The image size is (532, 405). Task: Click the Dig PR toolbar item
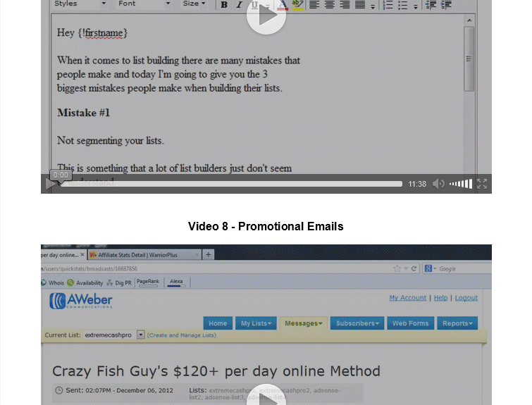[x=119, y=282]
